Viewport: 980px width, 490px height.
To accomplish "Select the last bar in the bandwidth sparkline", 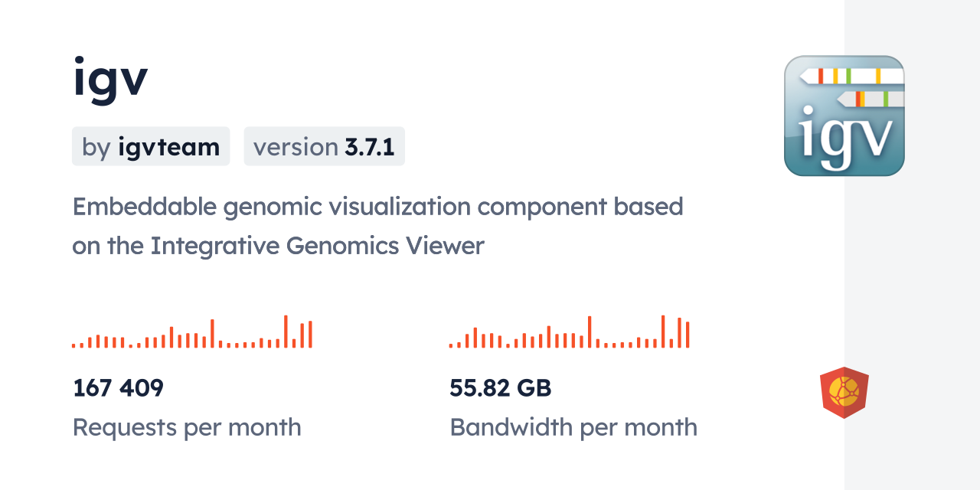I will [688, 335].
